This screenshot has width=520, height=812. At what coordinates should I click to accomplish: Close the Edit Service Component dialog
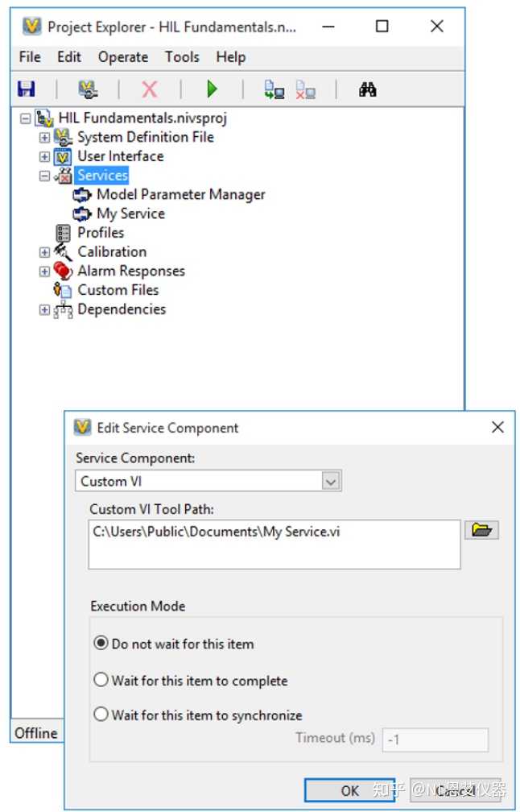pos(498,428)
